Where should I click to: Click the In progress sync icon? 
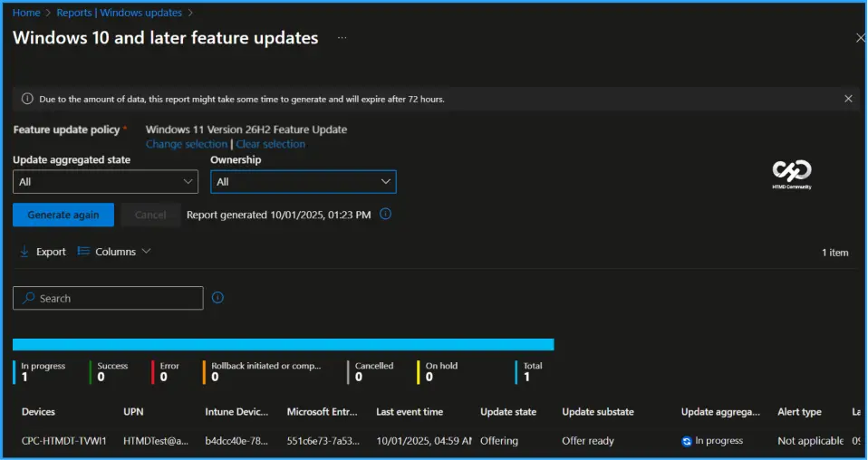click(x=687, y=441)
